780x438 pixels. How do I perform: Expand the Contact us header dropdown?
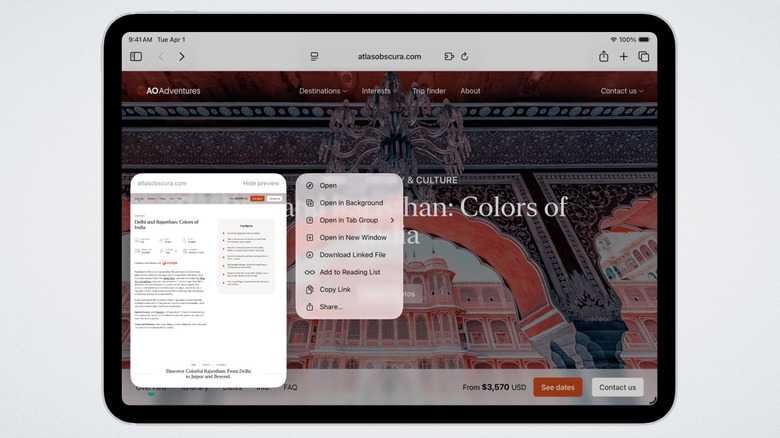pyautogui.click(x=622, y=91)
